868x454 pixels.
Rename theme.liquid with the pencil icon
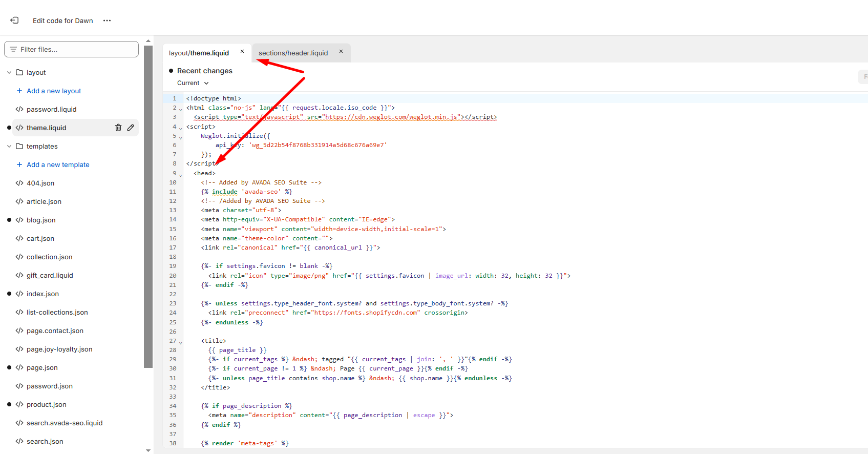click(x=131, y=128)
